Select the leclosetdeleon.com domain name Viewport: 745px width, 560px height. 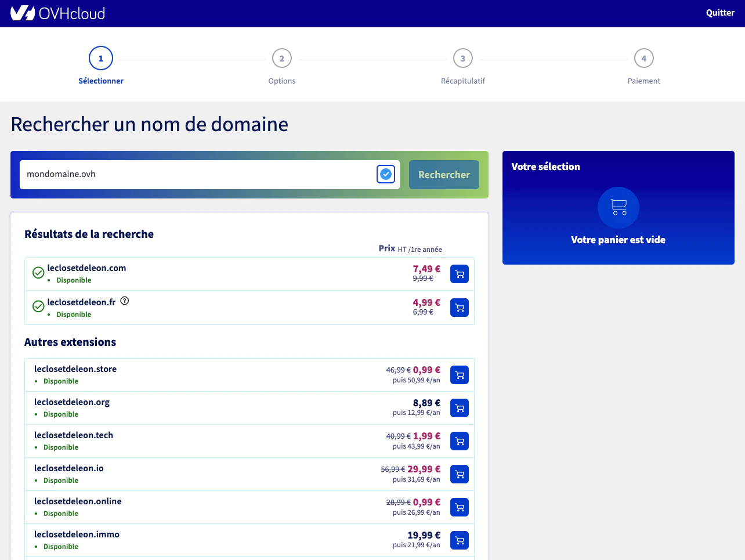click(x=86, y=268)
